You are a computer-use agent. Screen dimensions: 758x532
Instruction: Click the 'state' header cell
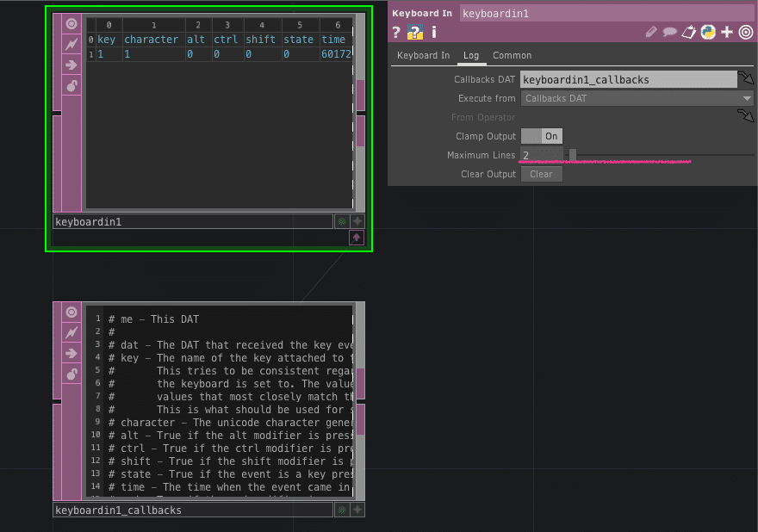[x=299, y=40]
